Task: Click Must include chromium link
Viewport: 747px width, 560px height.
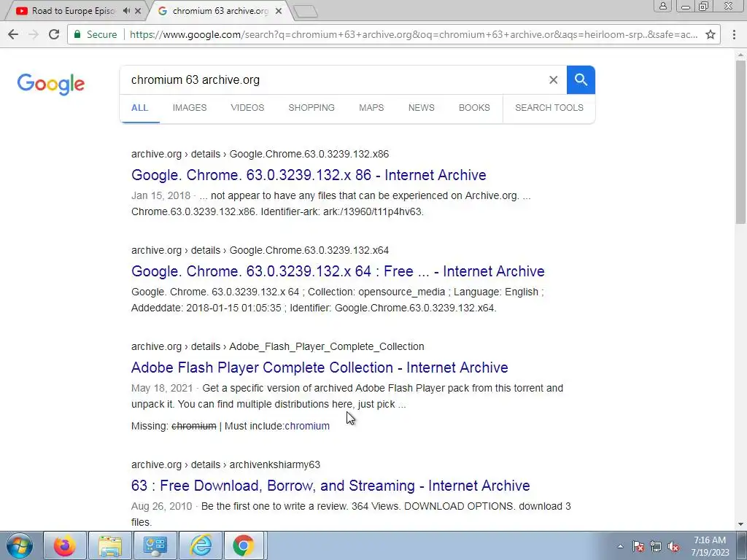Action: (307, 426)
